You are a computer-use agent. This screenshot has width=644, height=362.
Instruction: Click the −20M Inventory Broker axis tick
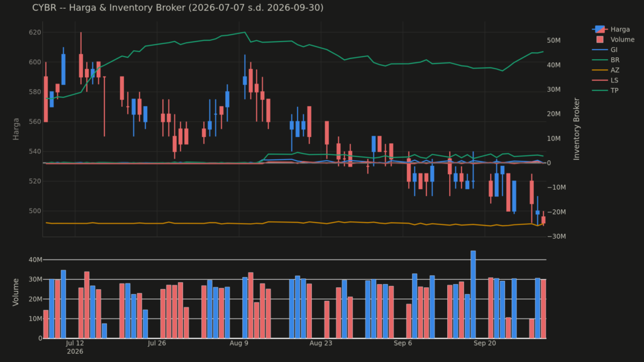tap(556, 212)
